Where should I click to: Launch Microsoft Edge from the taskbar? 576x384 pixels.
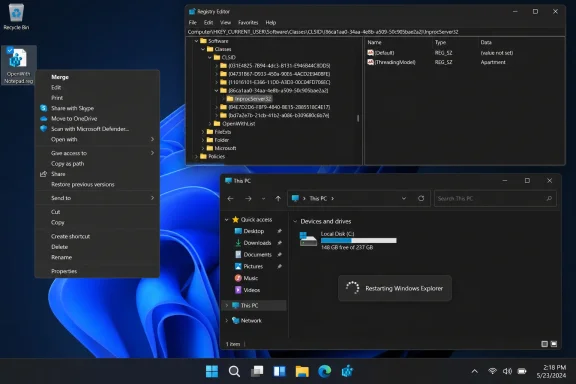point(325,372)
